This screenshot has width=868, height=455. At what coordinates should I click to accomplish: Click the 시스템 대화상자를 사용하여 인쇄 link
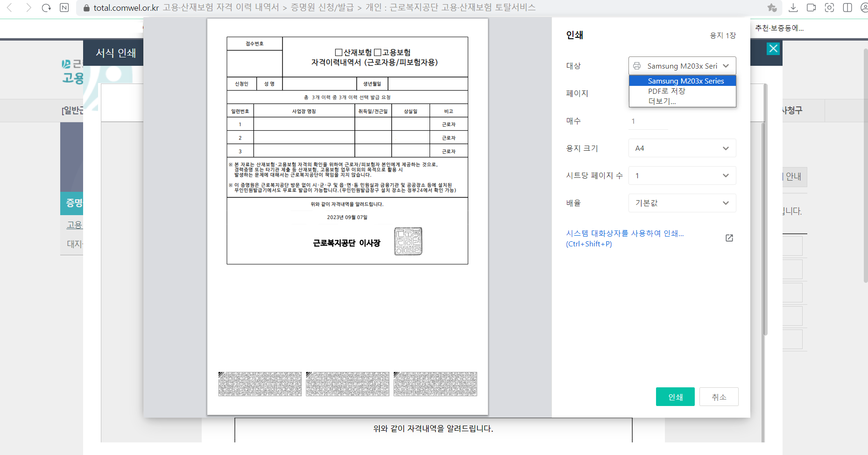click(x=625, y=233)
